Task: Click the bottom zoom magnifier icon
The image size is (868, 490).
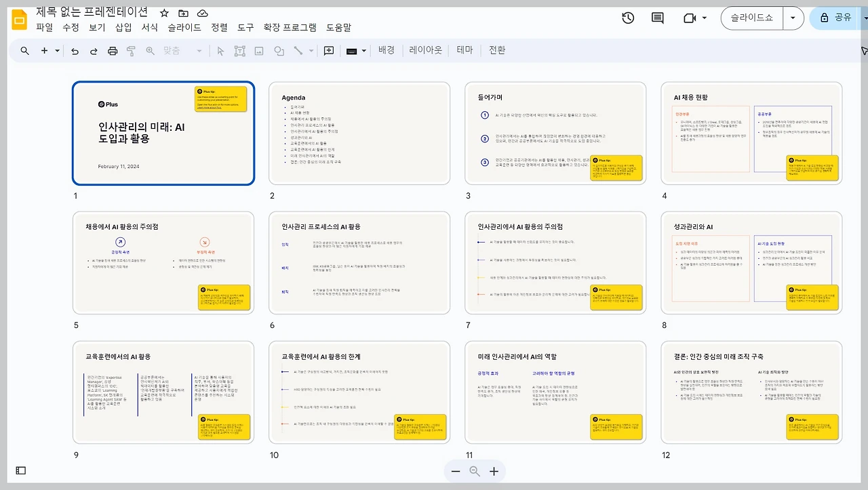Action: pos(475,471)
